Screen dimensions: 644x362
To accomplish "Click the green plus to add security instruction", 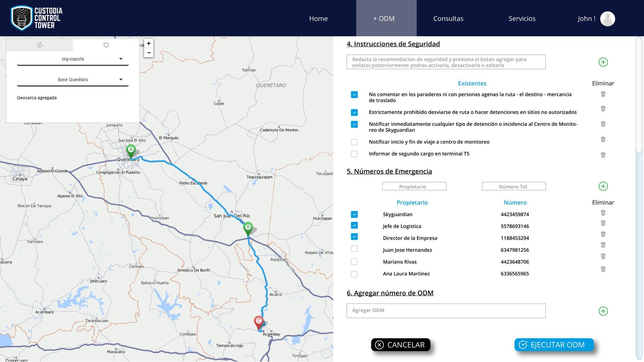I will tap(603, 62).
